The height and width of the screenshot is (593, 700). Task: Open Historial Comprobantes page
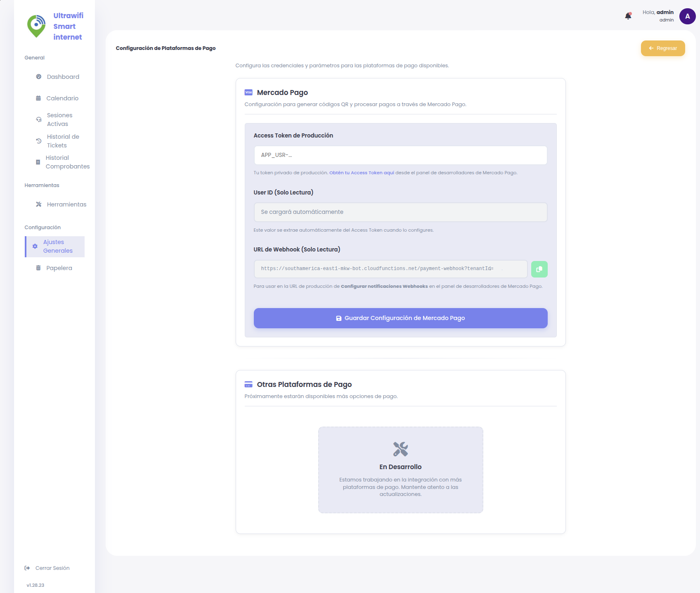(x=67, y=162)
